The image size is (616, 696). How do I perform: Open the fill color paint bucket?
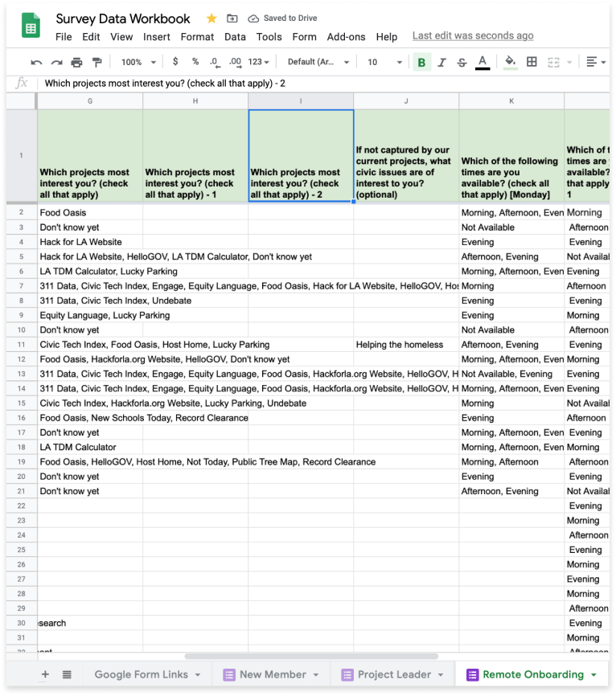click(509, 62)
